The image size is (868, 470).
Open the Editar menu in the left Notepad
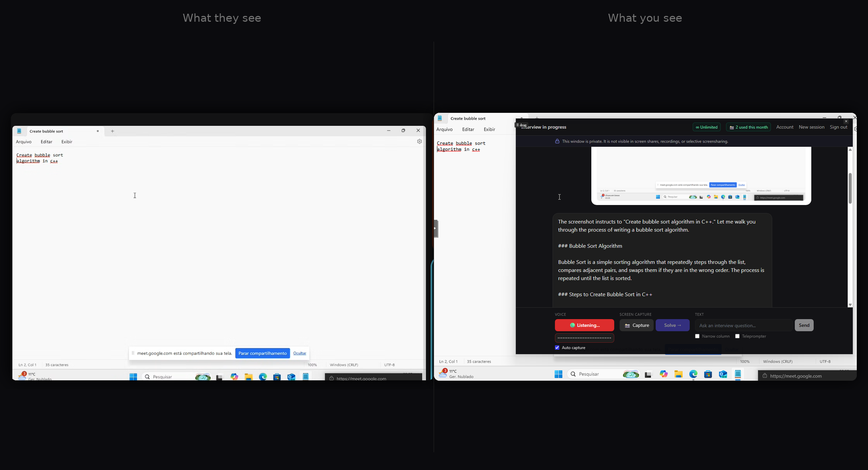tap(46, 142)
